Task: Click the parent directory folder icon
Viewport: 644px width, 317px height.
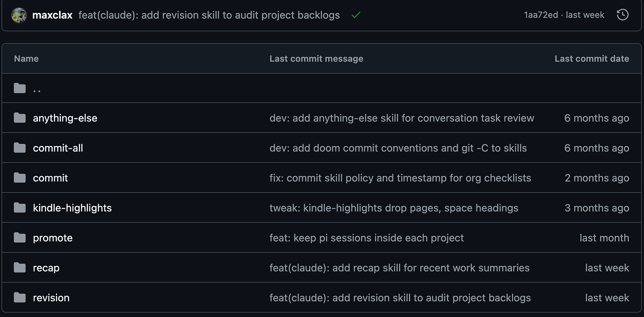Action: click(x=20, y=88)
